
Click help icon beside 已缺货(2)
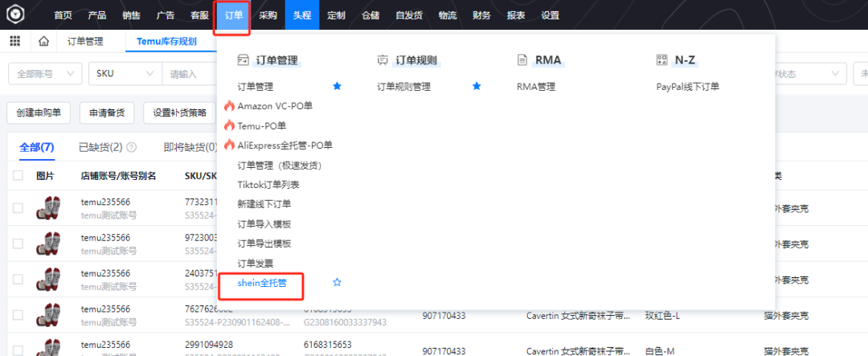coord(131,147)
